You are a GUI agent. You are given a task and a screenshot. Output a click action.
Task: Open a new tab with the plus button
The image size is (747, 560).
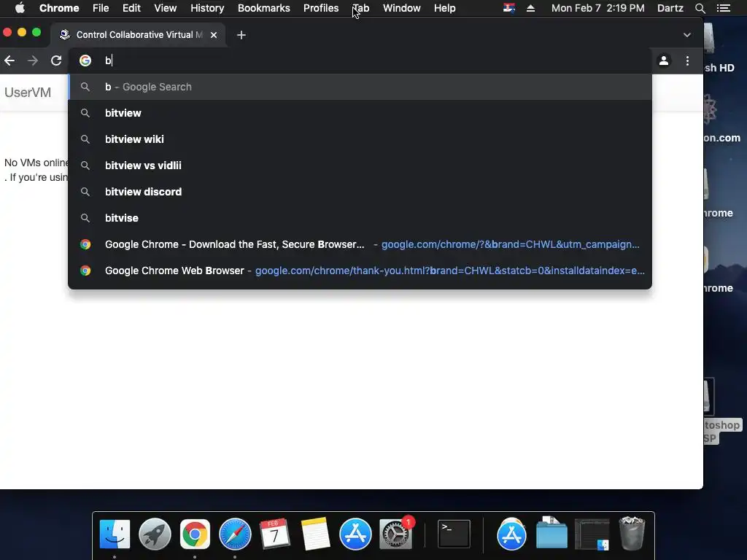[x=241, y=35]
